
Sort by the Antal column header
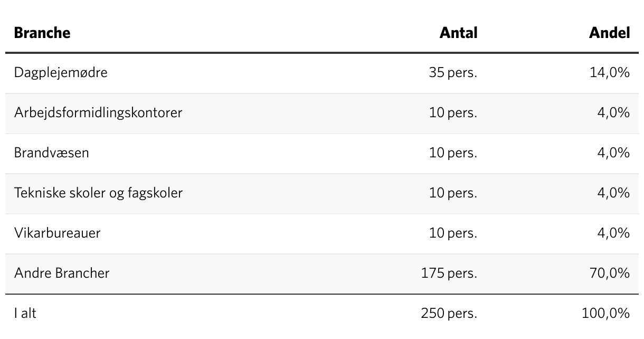(x=458, y=33)
